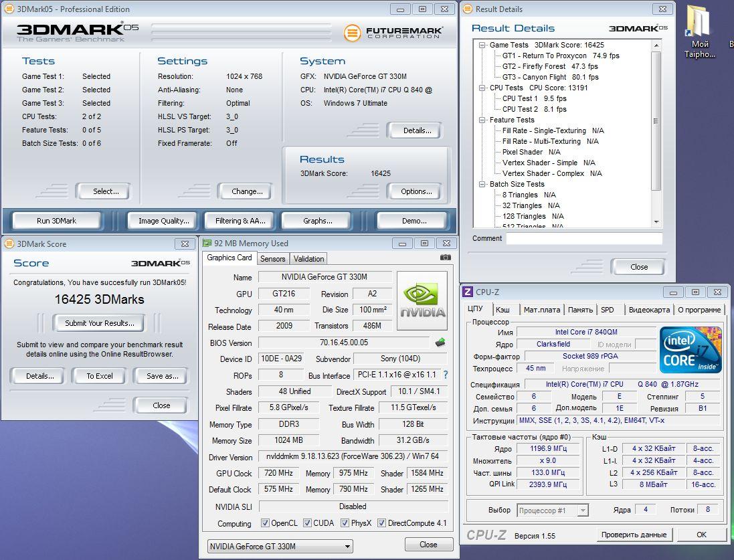
Task: Open the О программе tab in CPU-Z
Action: (699, 310)
